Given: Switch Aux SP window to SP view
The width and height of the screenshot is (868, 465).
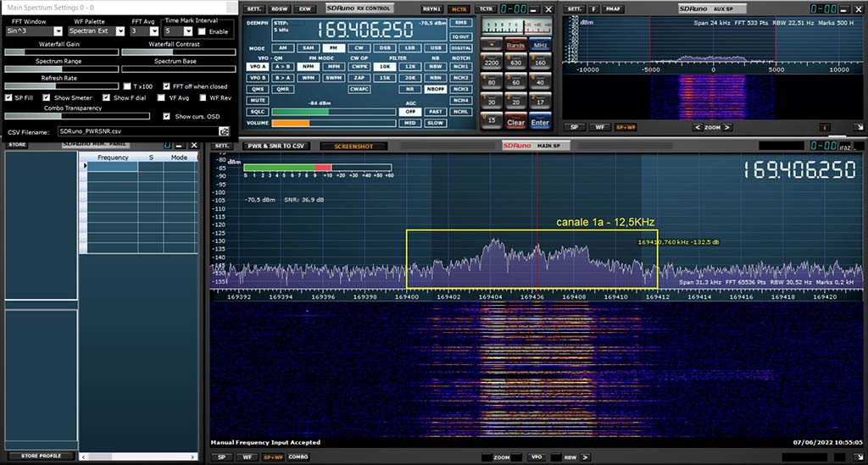Looking at the screenshot, I should (x=574, y=127).
